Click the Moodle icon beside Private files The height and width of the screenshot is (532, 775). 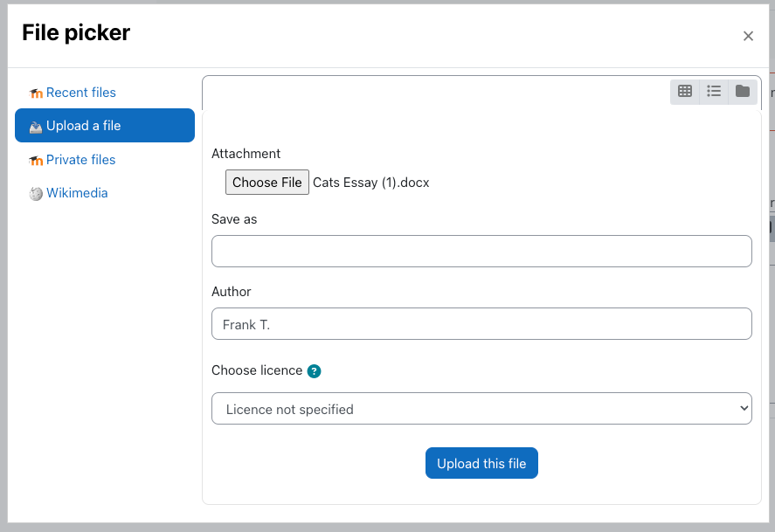(x=36, y=160)
